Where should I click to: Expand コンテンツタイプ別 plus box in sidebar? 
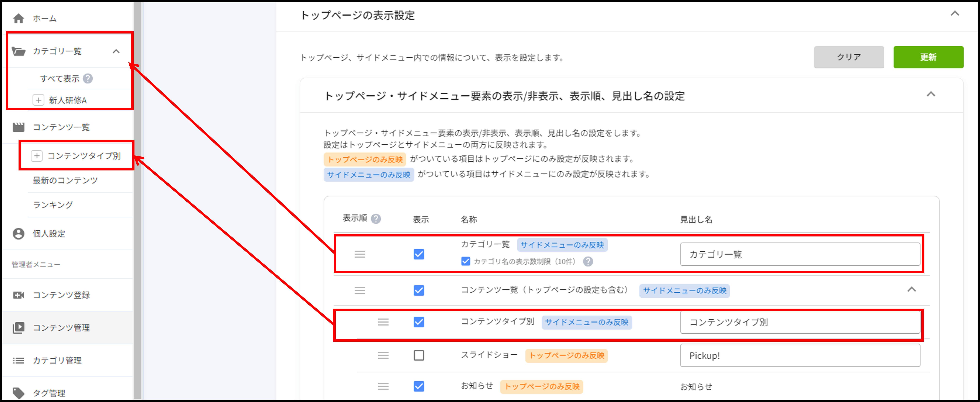tap(37, 156)
